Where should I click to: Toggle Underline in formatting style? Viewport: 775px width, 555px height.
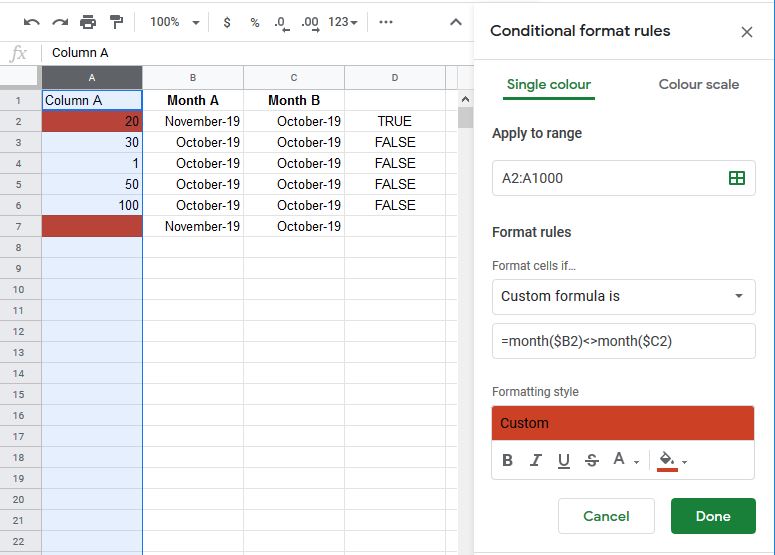coord(563,461)
